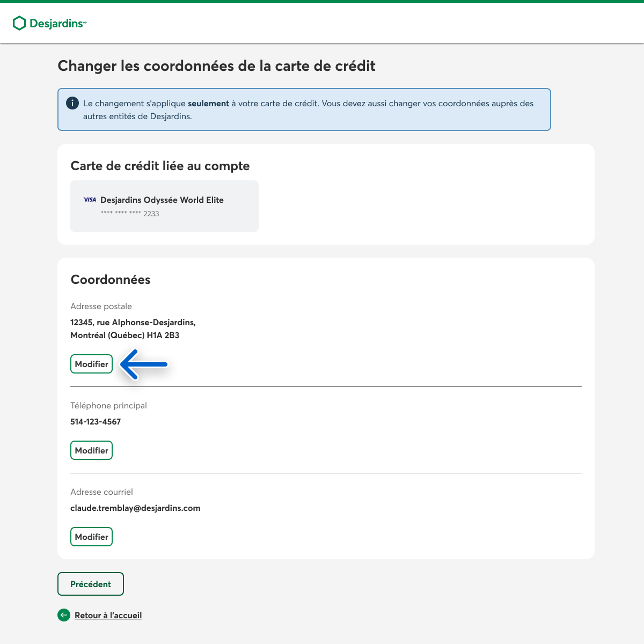Click the email claude.tremblay@desjardins.com
644x644 pixels.
pyautogui.click(x=135, y=508)
